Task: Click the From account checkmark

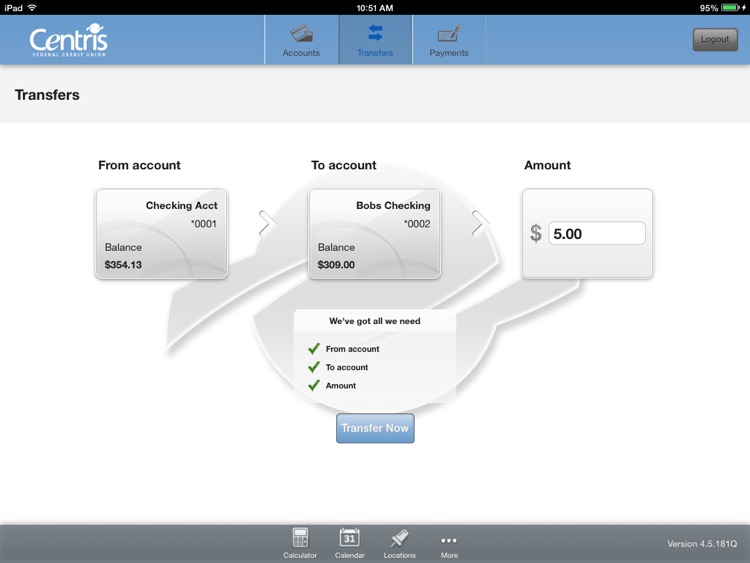Action: [314, 349]
